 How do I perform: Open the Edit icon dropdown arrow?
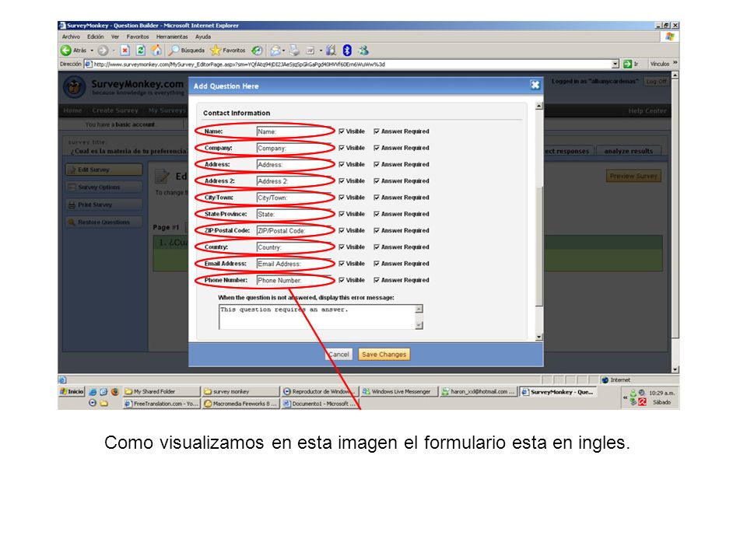pos(321,51)
